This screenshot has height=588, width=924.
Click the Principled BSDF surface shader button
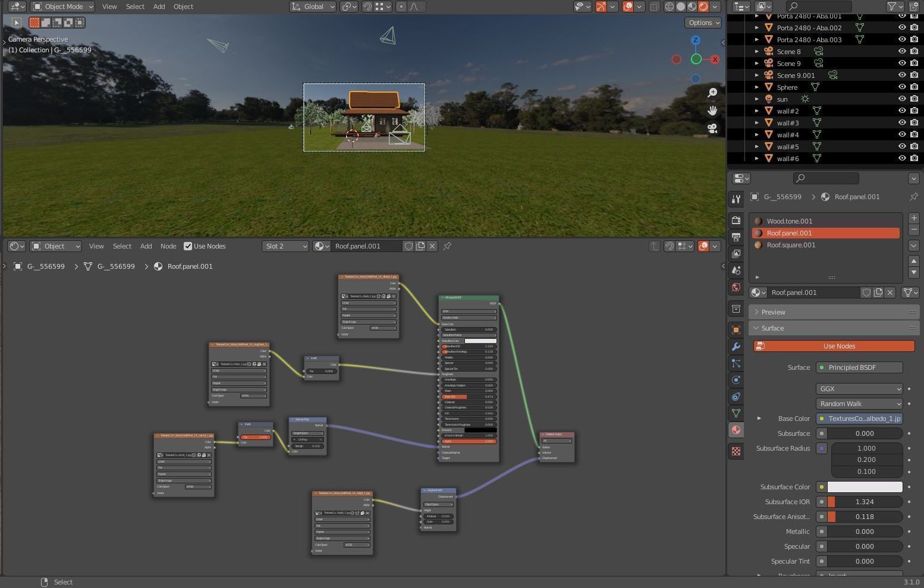tap(859, 367)
